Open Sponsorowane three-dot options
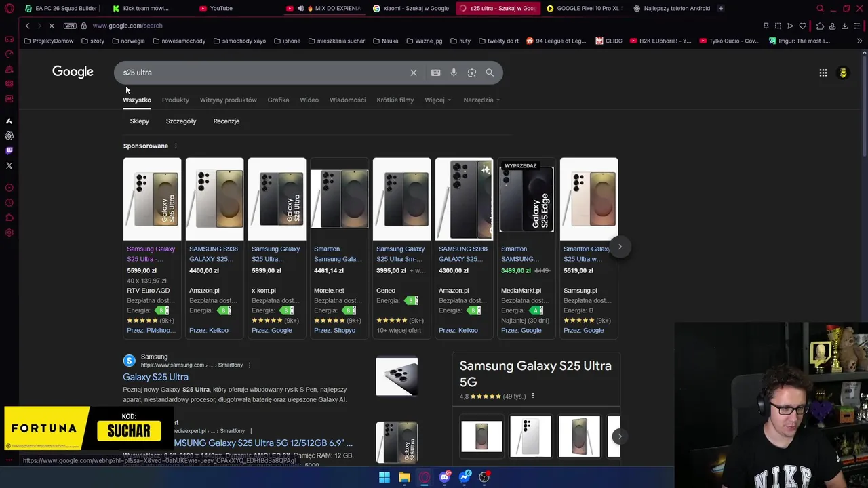This screenshot has height=488, width=868. (x=176, y=146)
